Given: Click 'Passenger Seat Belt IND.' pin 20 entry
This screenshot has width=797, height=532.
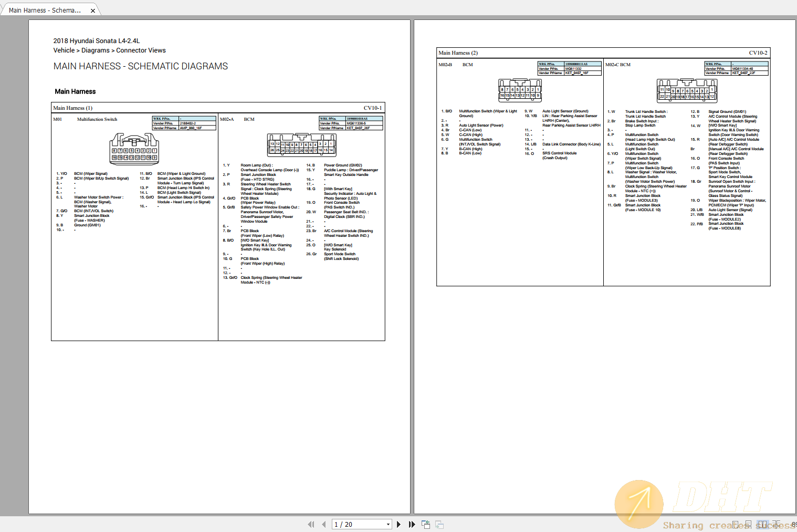Looking at the screenshot, I should 347,212.
